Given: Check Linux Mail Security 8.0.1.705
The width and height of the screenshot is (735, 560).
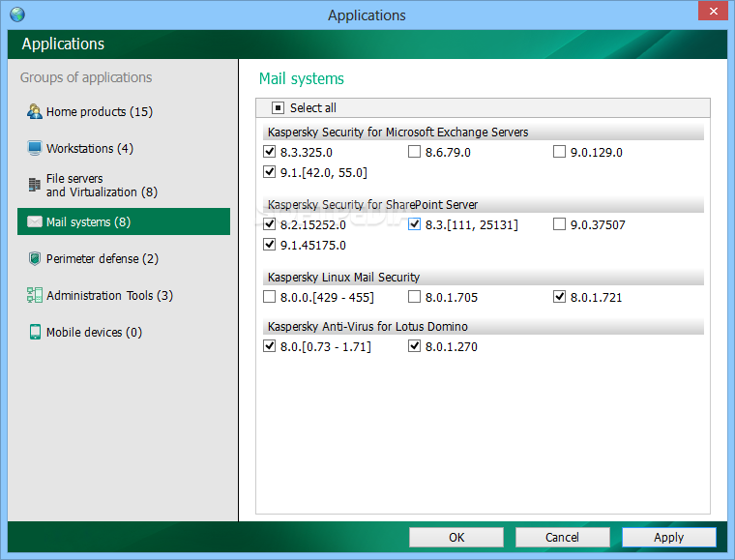Looking at the screenshot, I should coord(414,297).
